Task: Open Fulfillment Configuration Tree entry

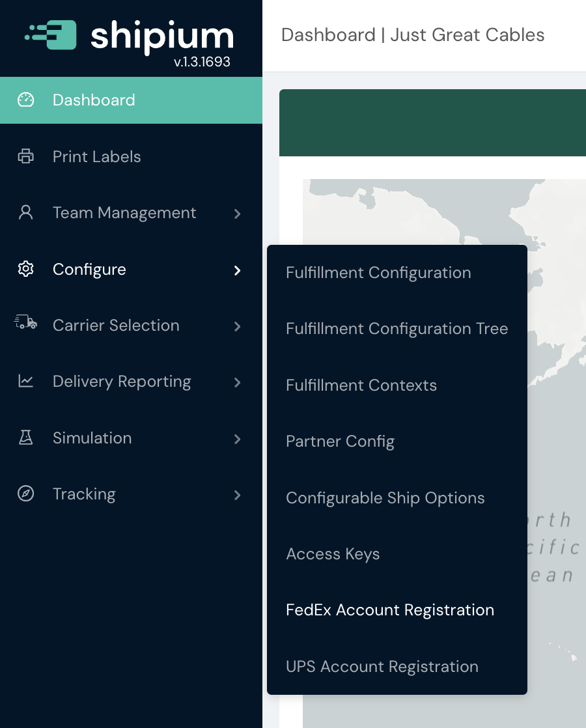Action: (x=397, y=329)
